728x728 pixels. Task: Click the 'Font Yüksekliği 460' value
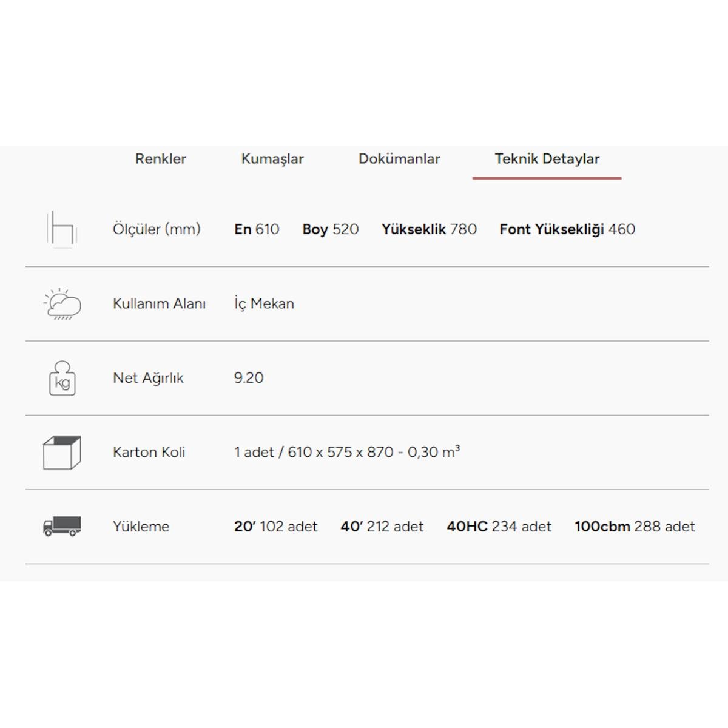coord(567,229)
